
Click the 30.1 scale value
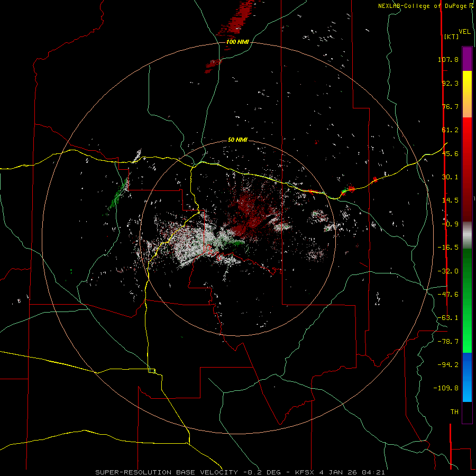[x=450, y=177]
